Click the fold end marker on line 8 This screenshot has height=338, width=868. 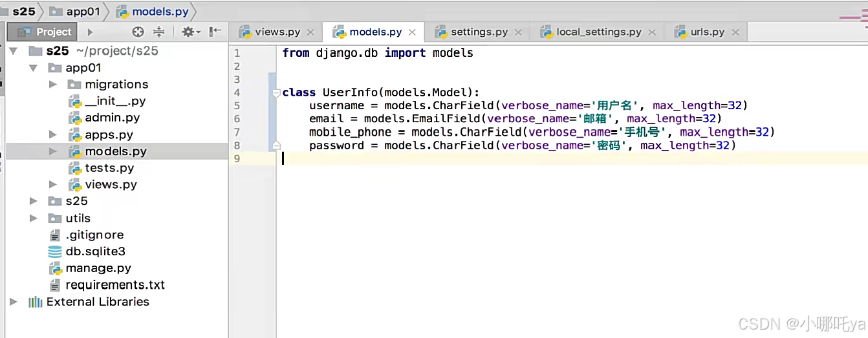pos(277,145)
